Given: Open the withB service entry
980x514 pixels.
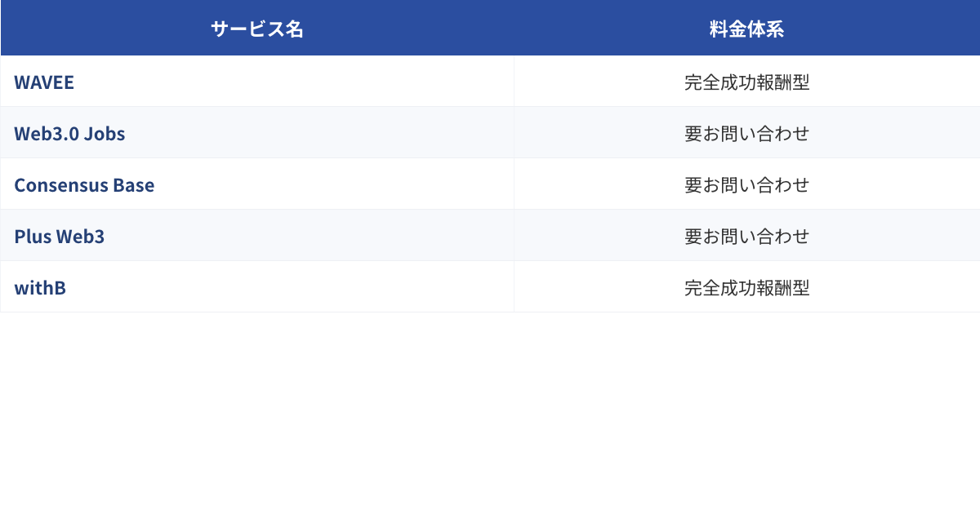Looking at the screenshot, I should click(x=40, y=288).
